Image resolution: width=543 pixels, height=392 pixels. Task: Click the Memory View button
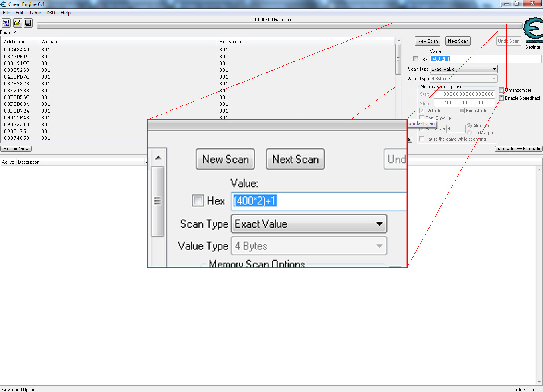[x=16, y=149]
